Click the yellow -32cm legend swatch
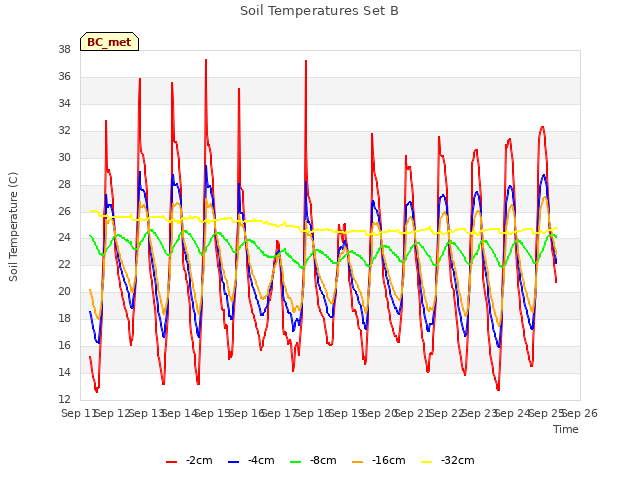This screenshot has height=480, width=640. pos(426,462)
